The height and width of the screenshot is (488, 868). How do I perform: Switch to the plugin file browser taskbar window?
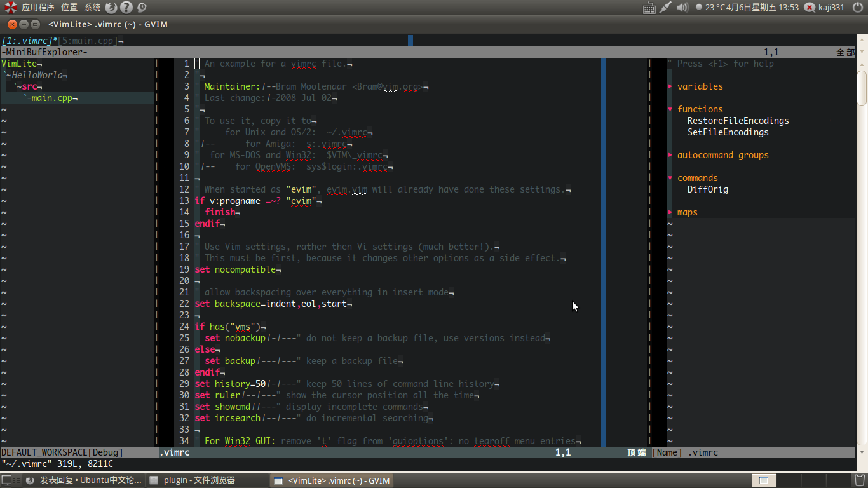(208, 480)
